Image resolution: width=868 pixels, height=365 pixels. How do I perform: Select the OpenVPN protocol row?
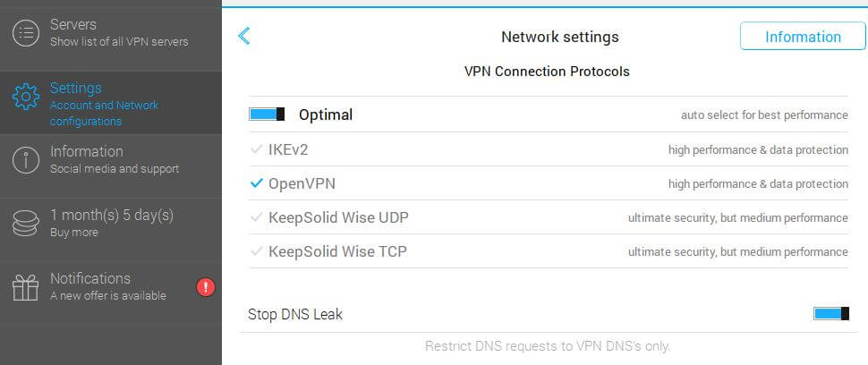[x=548, y=183]
